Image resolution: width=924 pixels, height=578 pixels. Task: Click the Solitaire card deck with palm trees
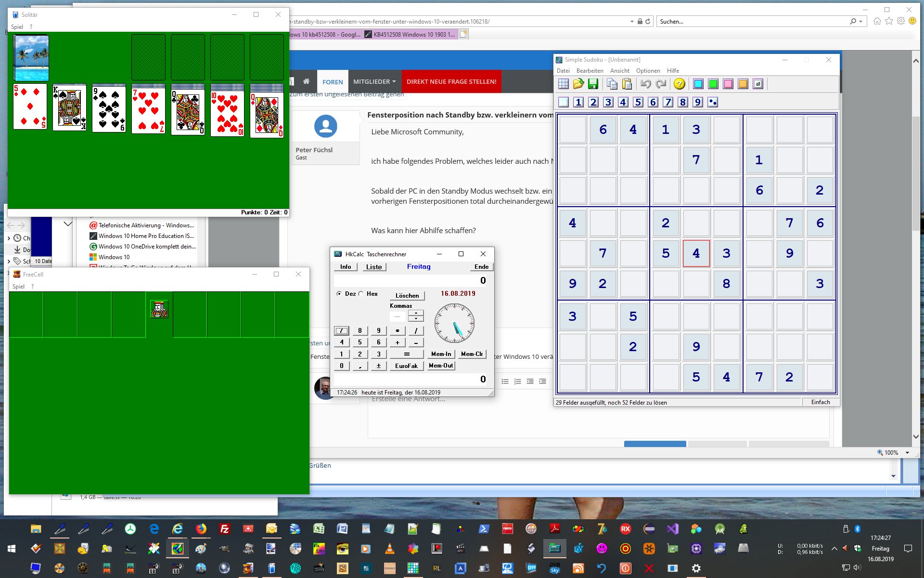[31, 58]
